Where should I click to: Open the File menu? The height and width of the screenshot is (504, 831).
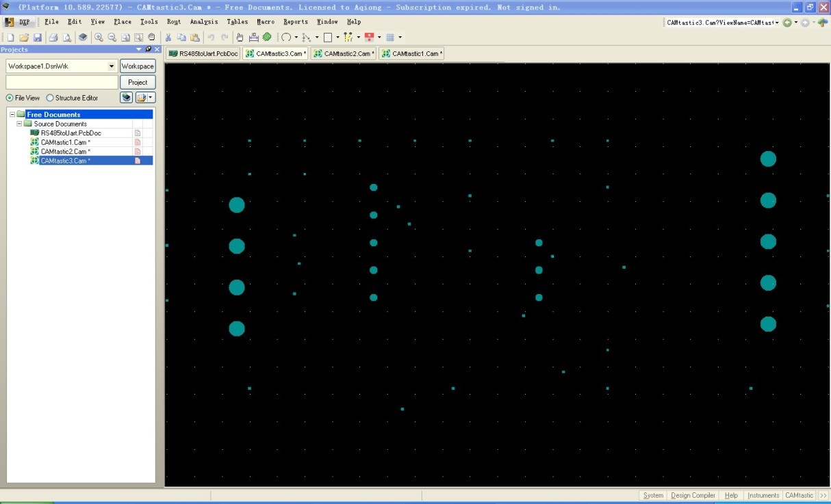[51, 22]
